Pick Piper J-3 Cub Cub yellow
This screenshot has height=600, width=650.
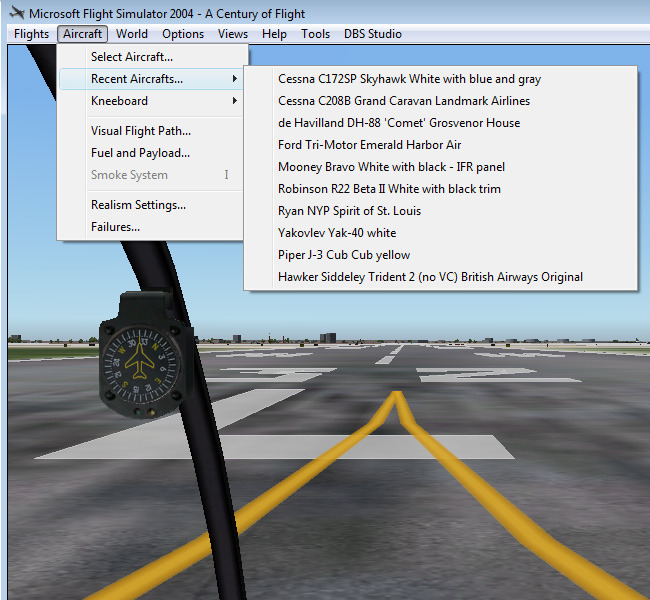440,255
